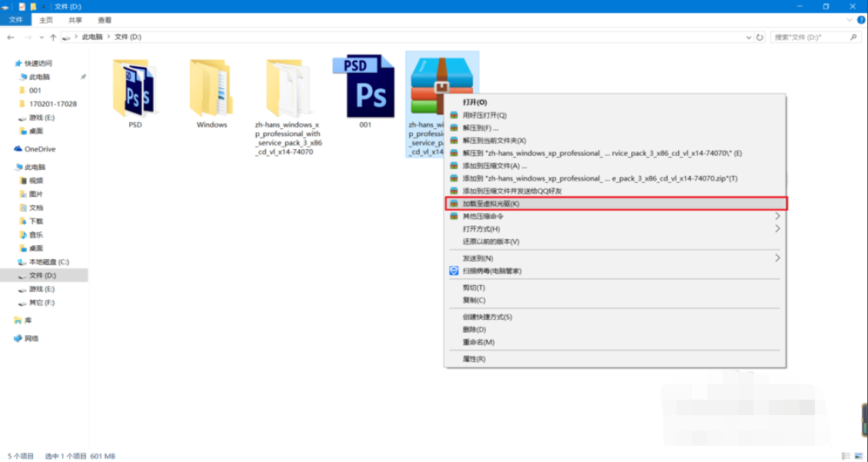The width and height of the screenshot is (868, 462).
Task: Click the OneDrive cloud icon in sidebar
Action: [x=18, y=149]
